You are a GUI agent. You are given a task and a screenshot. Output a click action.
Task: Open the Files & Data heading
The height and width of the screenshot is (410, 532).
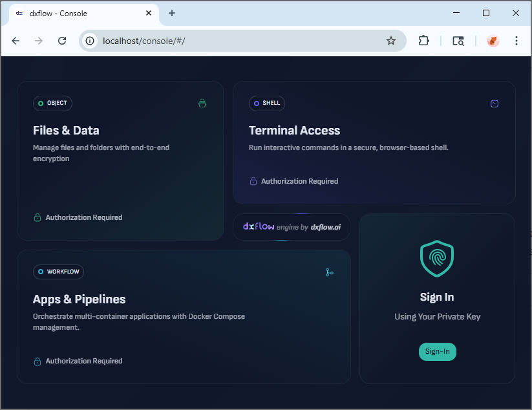click(x=66, y=131)
